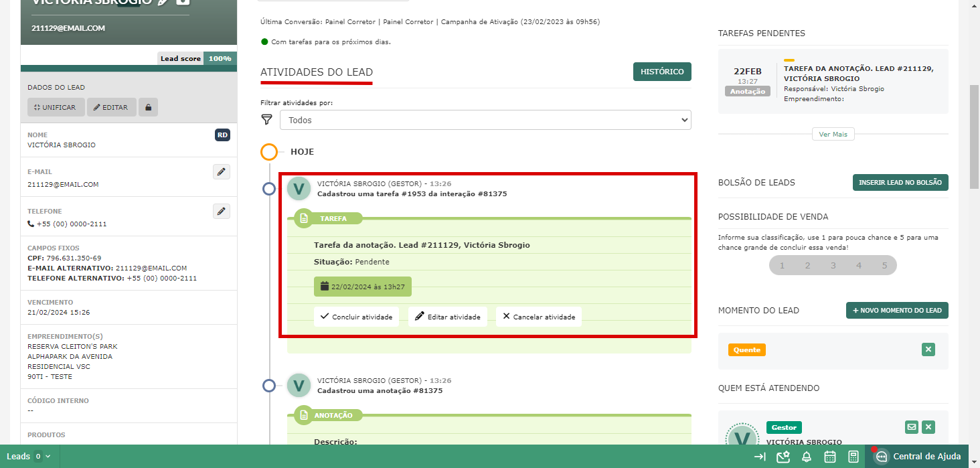The width and height of the screenshot is (980, 468).
Task: Click the avatar on the 'Cadastrou uma anotação' entry
Action: (299, 386)
